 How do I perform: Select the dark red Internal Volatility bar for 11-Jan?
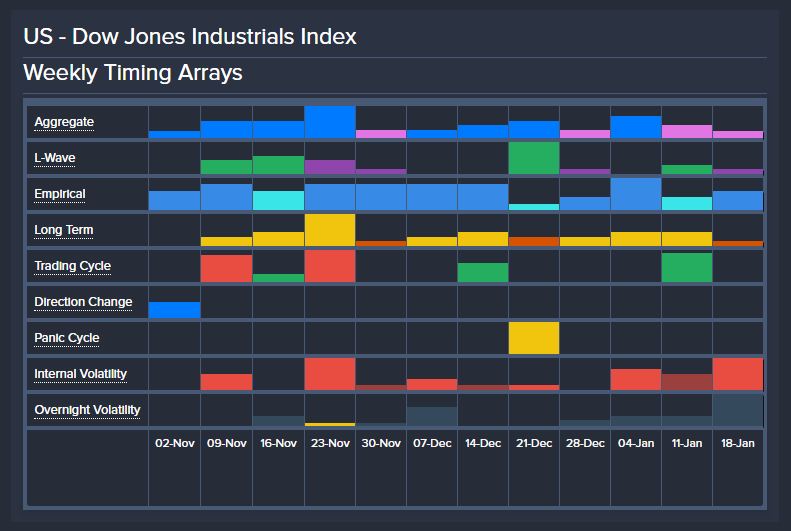point(687,382)
